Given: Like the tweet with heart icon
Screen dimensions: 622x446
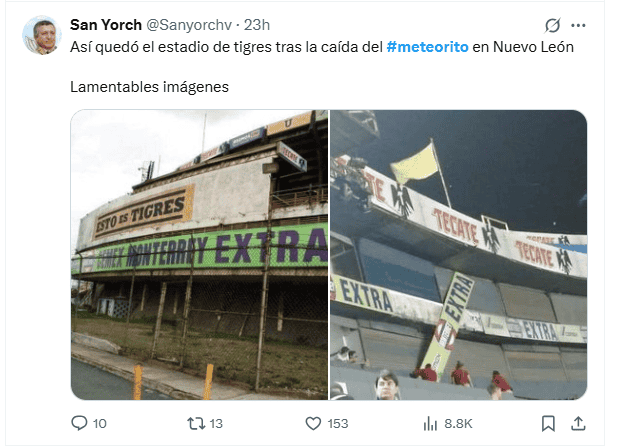Looking at the screenshot, I should 313,423.
